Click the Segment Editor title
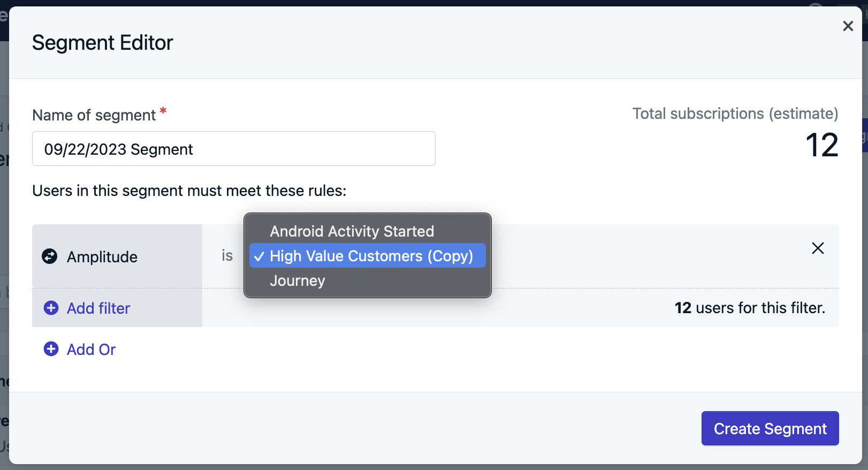Viewport: 868px width, 470px height. tap(103, 43)
